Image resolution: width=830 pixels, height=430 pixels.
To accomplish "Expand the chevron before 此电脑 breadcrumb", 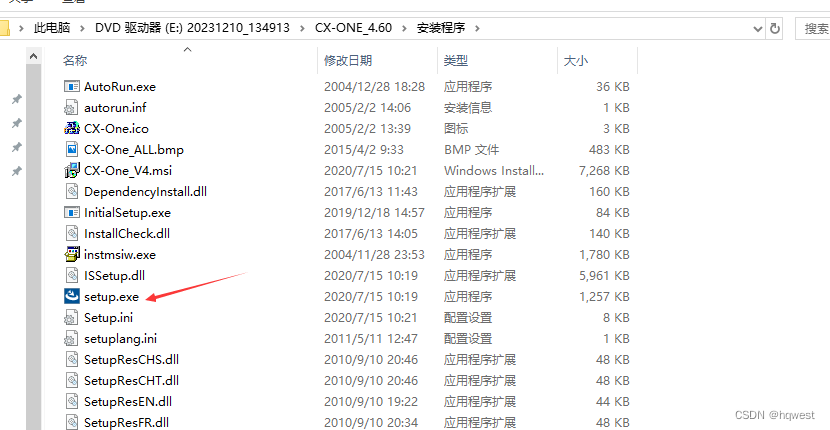I will point(21,28).
